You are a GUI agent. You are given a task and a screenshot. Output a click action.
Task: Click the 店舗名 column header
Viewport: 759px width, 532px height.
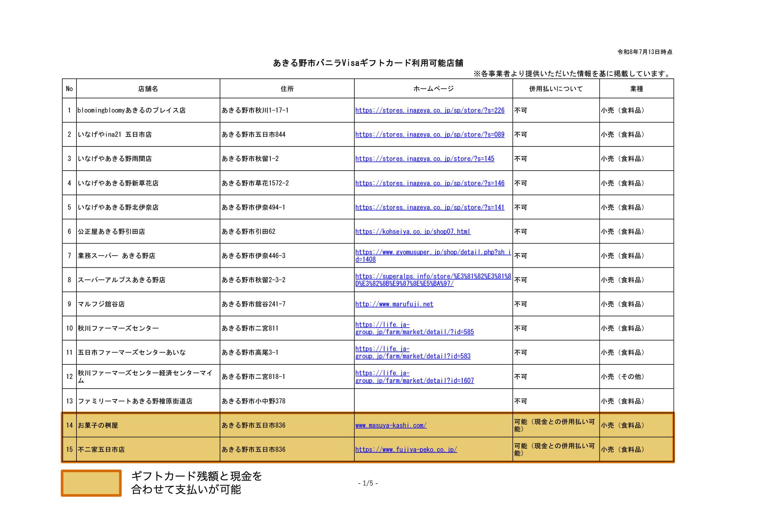point(148,89)
